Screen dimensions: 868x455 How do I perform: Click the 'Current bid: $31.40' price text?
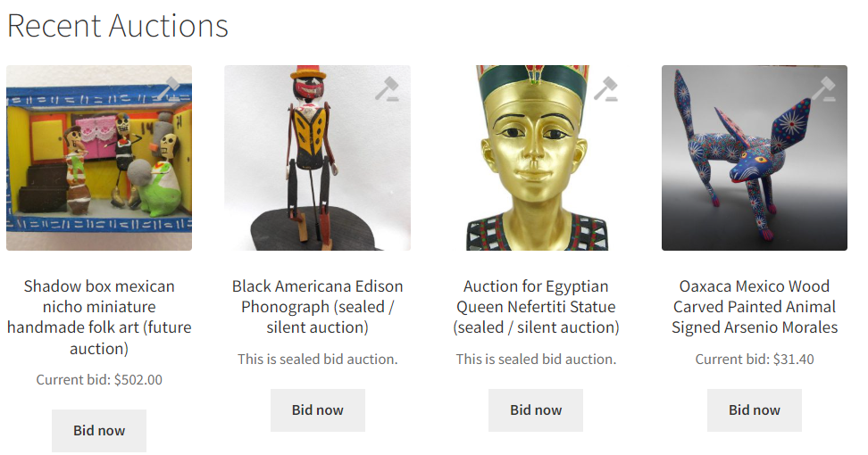755,360
